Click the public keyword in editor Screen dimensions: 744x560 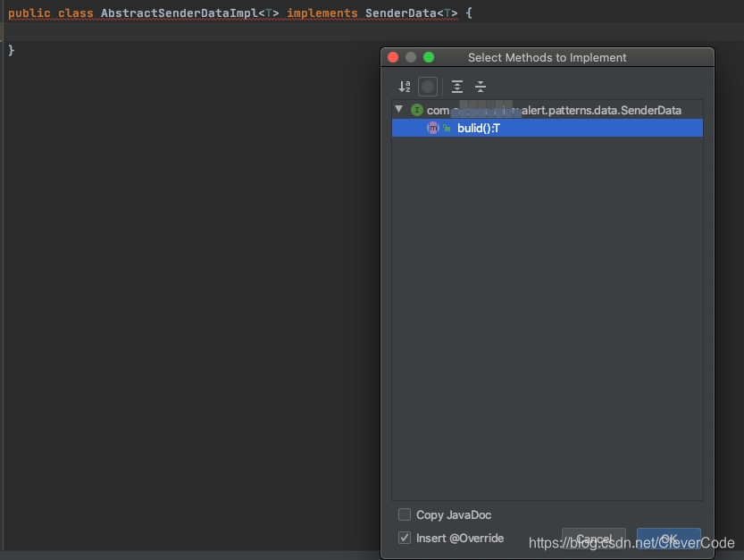(x=29, y=13)
